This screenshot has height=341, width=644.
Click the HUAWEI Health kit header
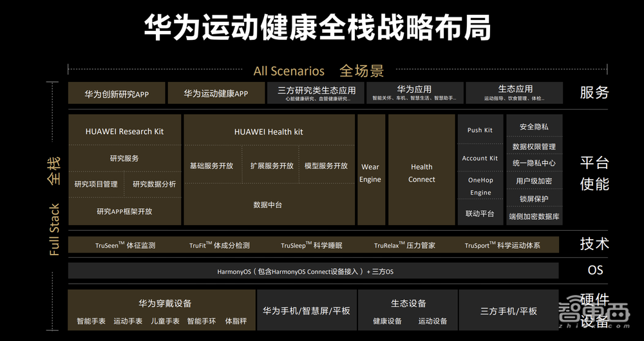click(x=269, y=132)
